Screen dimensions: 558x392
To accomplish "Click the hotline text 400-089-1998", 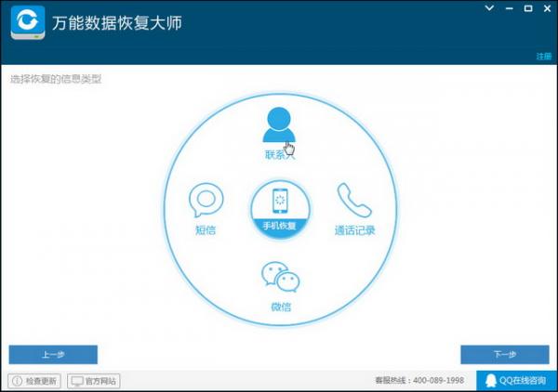I will [x=438, y=380].
